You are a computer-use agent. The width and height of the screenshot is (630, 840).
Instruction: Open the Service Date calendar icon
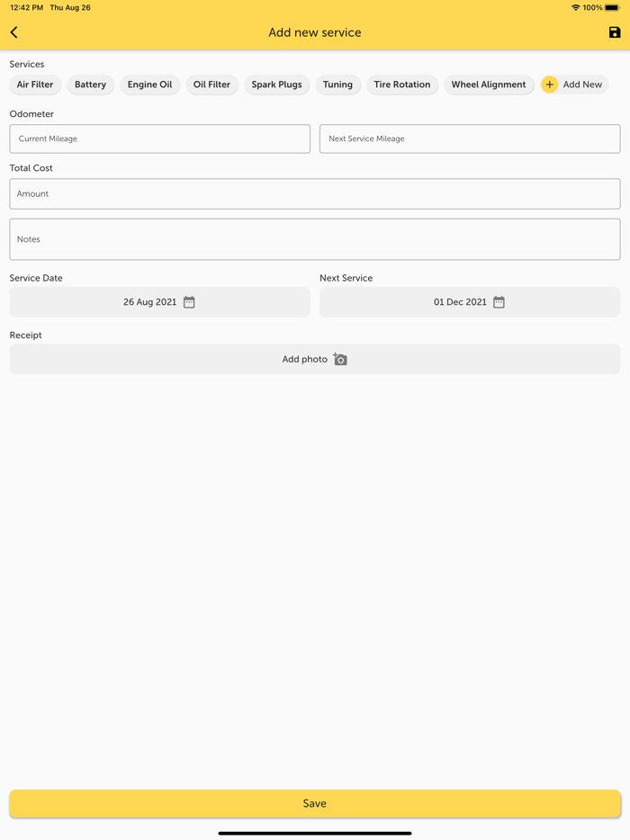pos(189,302)
